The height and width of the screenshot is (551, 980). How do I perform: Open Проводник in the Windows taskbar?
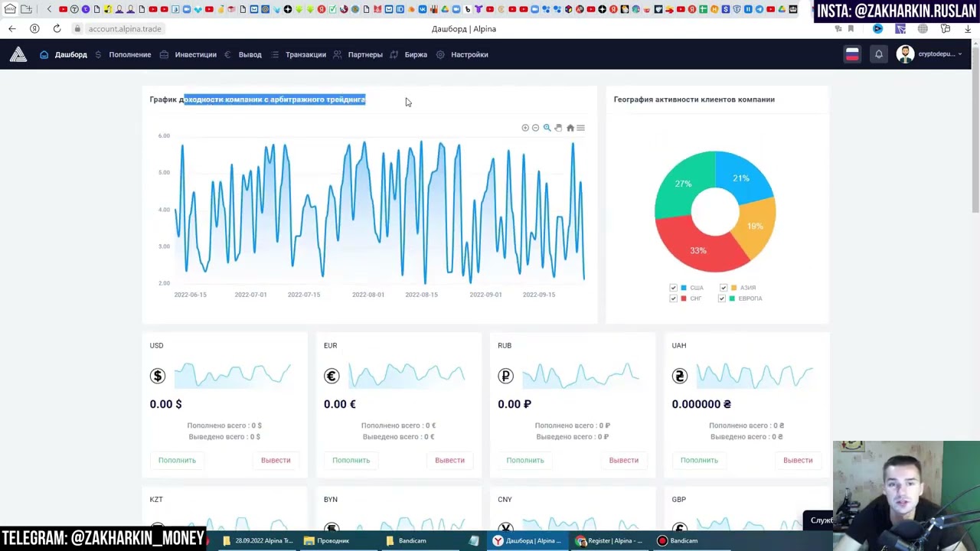point(326,540)
